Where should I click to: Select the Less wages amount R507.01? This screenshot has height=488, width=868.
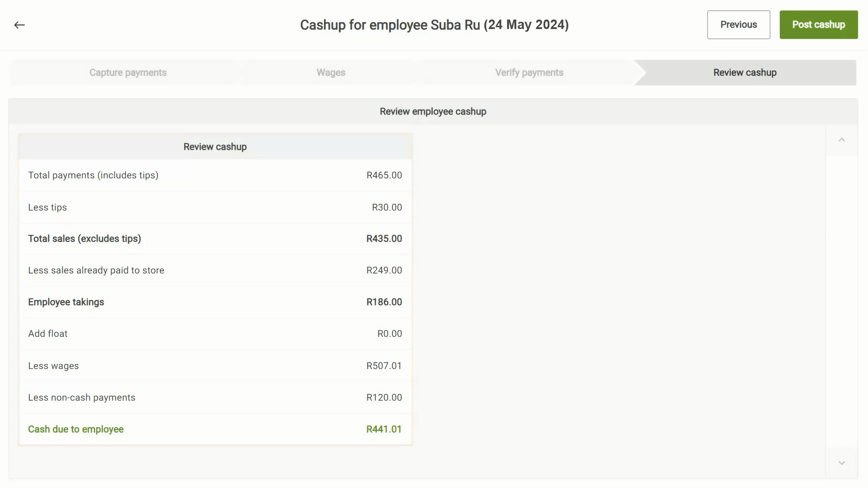(x=384, y=366)
